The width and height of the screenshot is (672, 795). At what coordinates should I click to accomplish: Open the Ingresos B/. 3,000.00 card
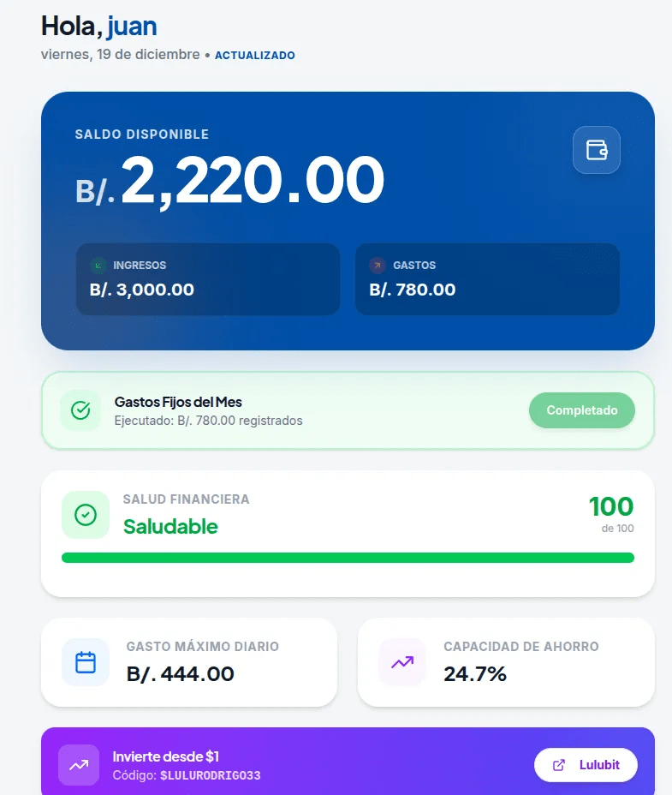[208, 279]
